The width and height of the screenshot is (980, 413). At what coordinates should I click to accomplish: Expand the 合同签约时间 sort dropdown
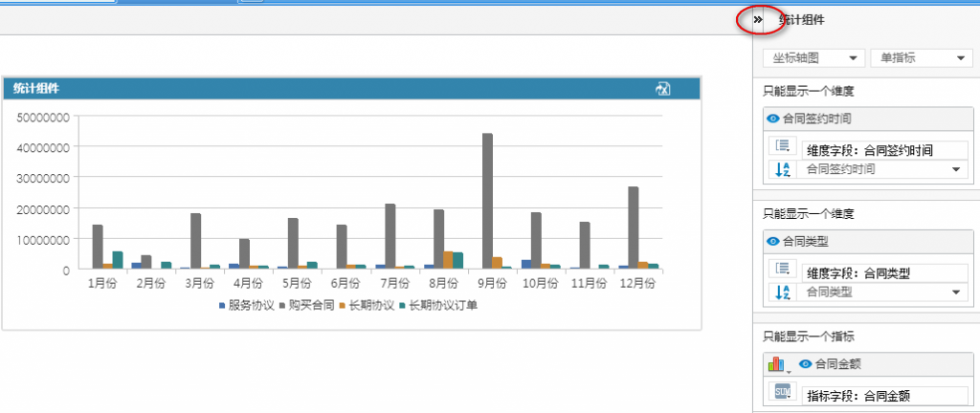pyautogui.click(x=882, y=169)
